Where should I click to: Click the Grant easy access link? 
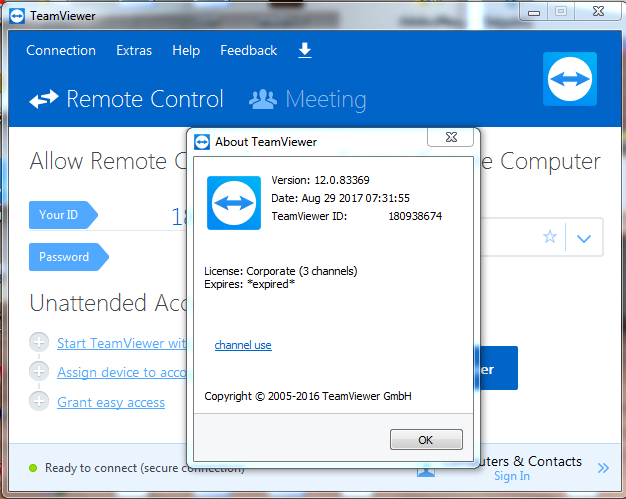(x=111, y=402)
